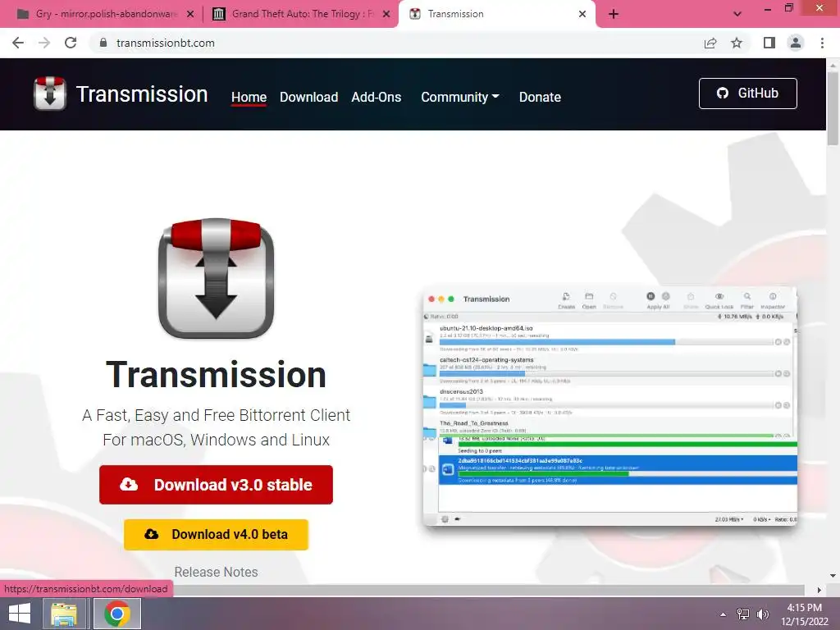Click the Transmission logo icon in navbar
840x630 pixels.
(50, 94)
